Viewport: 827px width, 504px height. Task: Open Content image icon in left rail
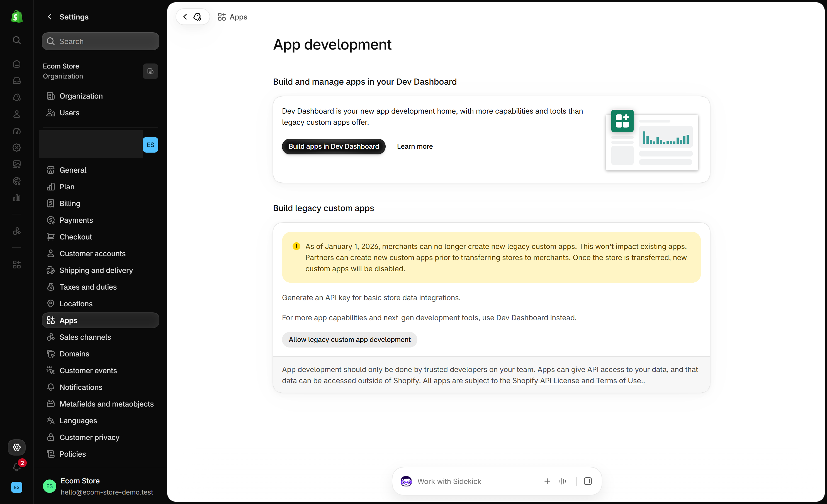pos(16,164)
